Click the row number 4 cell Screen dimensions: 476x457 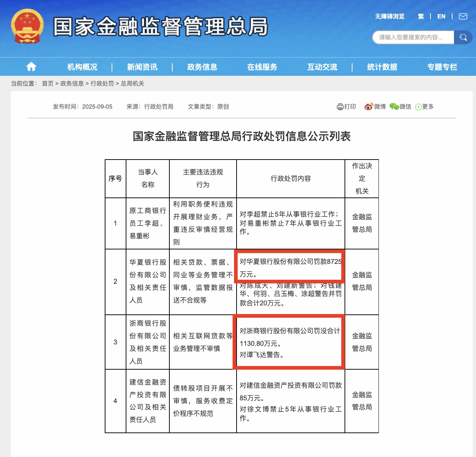116,401
